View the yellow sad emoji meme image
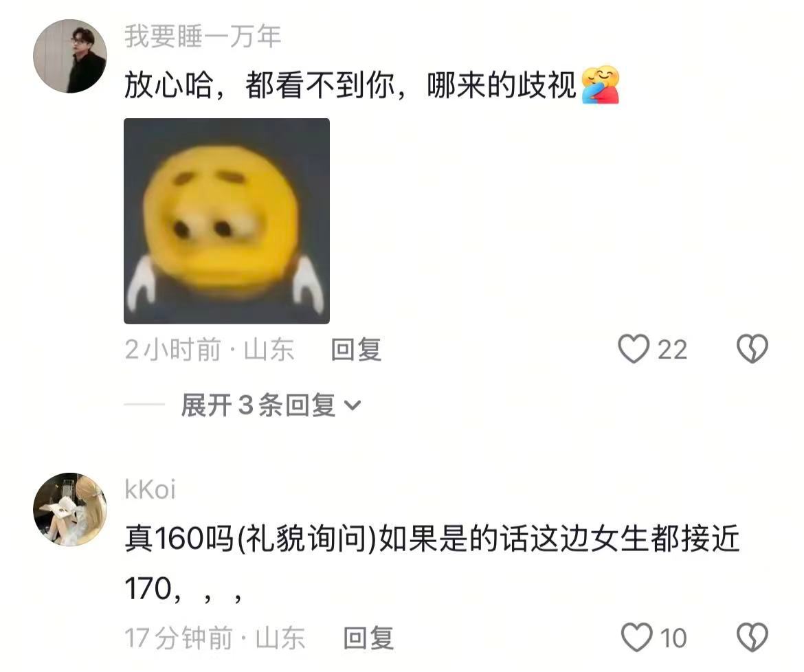804x672 pixels. tap(227, 221)
